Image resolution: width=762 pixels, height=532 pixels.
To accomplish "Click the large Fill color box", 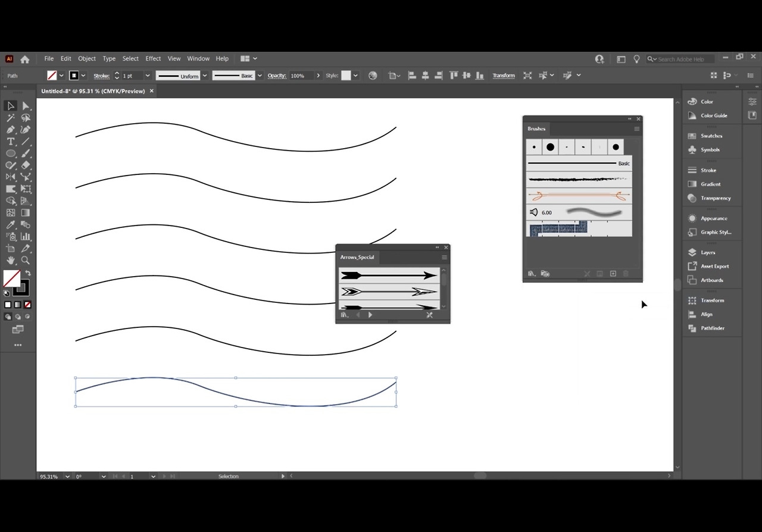I will point(11,278).
